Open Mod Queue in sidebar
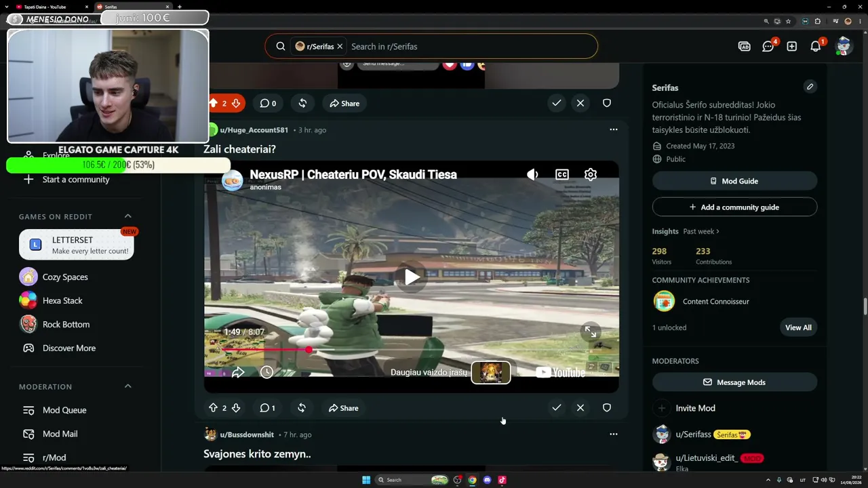 point(64,410)
